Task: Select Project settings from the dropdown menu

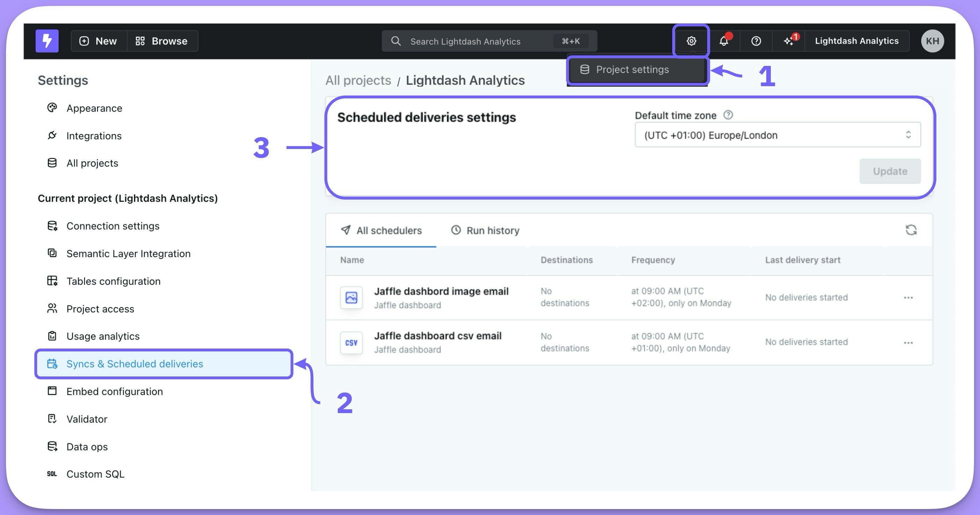Action: (x=632, y=69)
